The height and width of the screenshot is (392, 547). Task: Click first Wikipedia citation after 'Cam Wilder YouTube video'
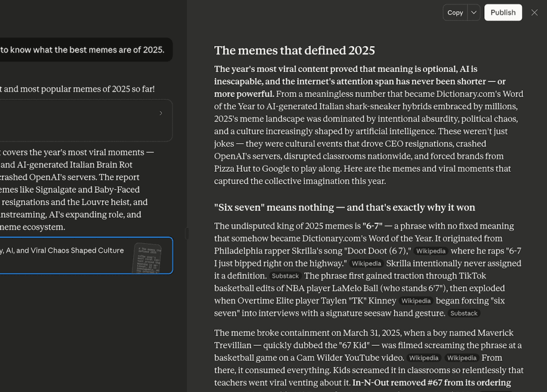(424, 358)
